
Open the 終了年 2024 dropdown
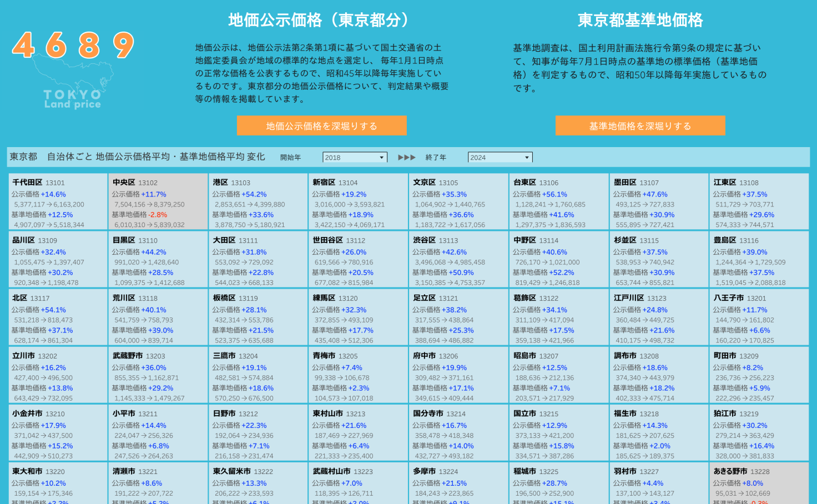(500, 158)
